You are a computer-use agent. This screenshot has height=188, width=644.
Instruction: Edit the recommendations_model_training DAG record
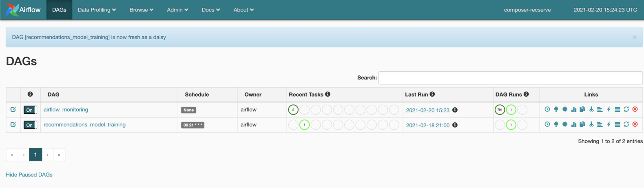(13, 124)
